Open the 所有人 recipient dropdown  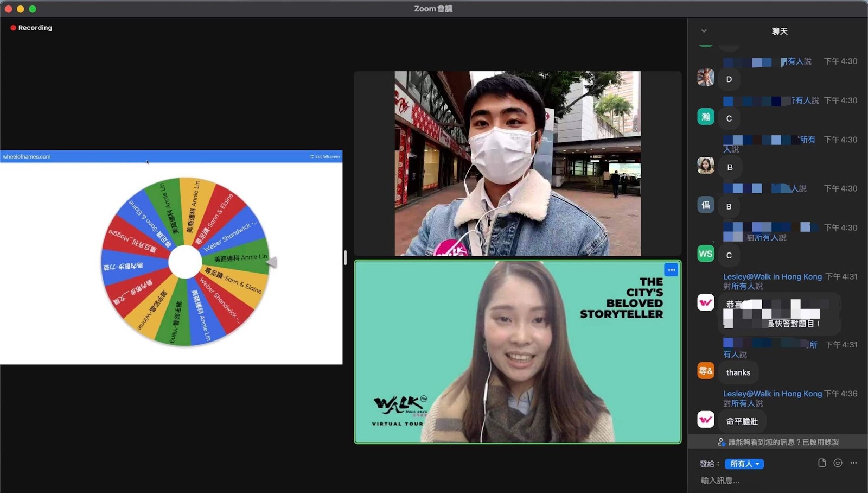tap(744, 464)
